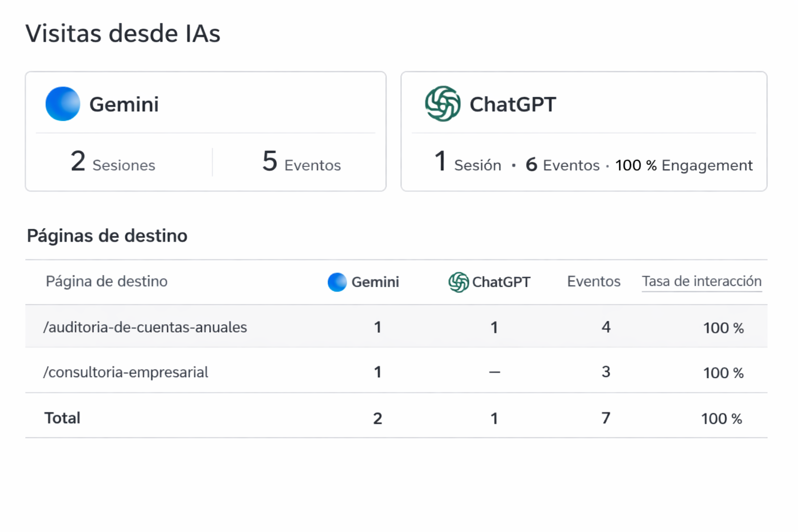Click the ChatGPT logo in the summary card

click(x=443, y=104)
